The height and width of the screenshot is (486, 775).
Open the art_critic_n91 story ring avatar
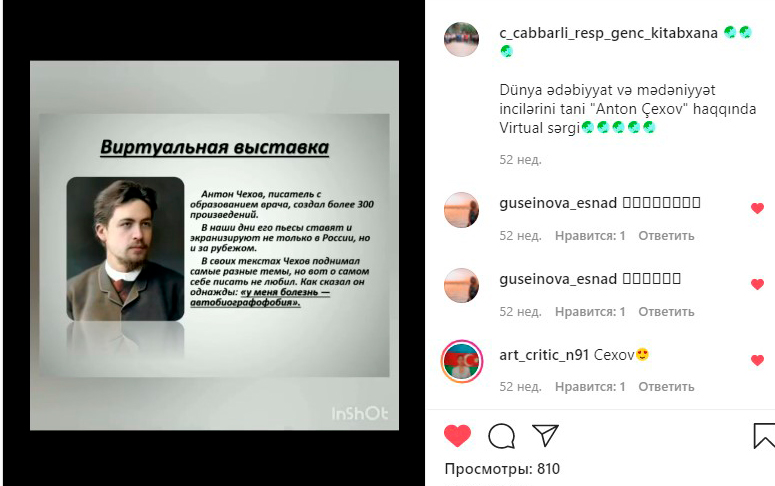(x=462, y=361)
